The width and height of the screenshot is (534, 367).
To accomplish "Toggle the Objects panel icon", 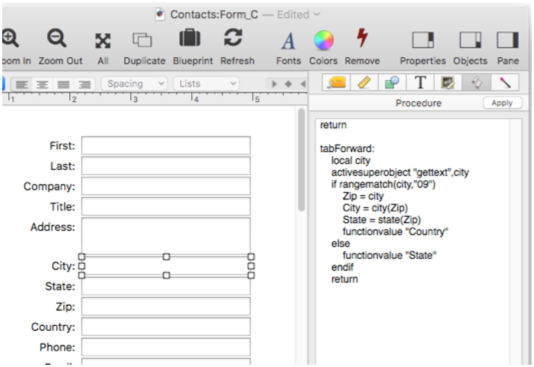I will click(470, 40).
